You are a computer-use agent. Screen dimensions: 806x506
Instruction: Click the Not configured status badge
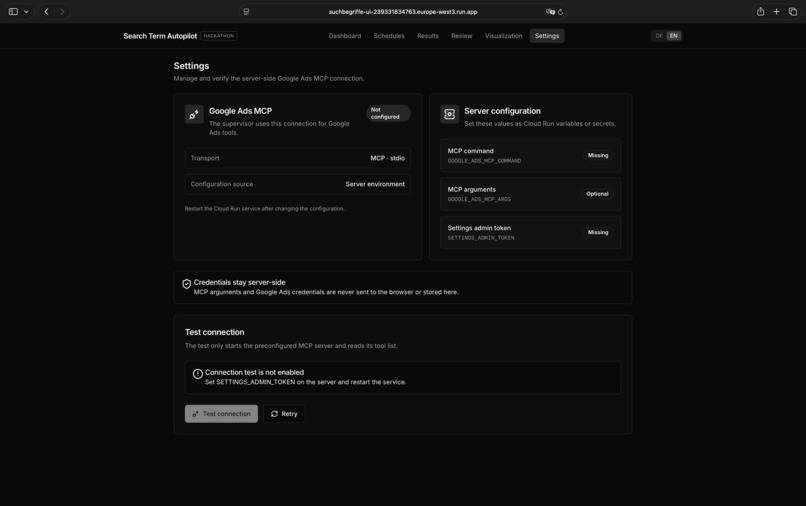pos(388,113)
